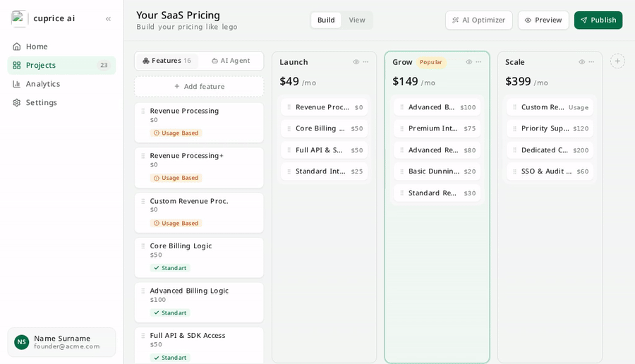Image resolution: width=635 pixels, height=364 pixels.
Task: Toggle visibility eye on Launch plan
Action: (x=356, y=62)
